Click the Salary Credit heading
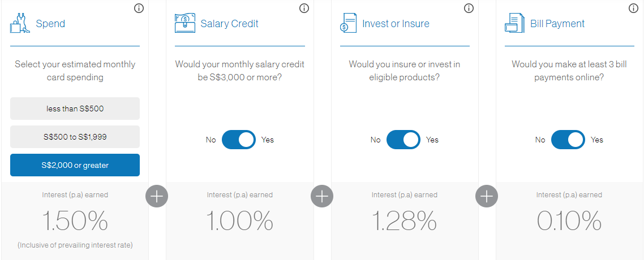The height and width of the screenshot is (260, 644). point(229,24)
